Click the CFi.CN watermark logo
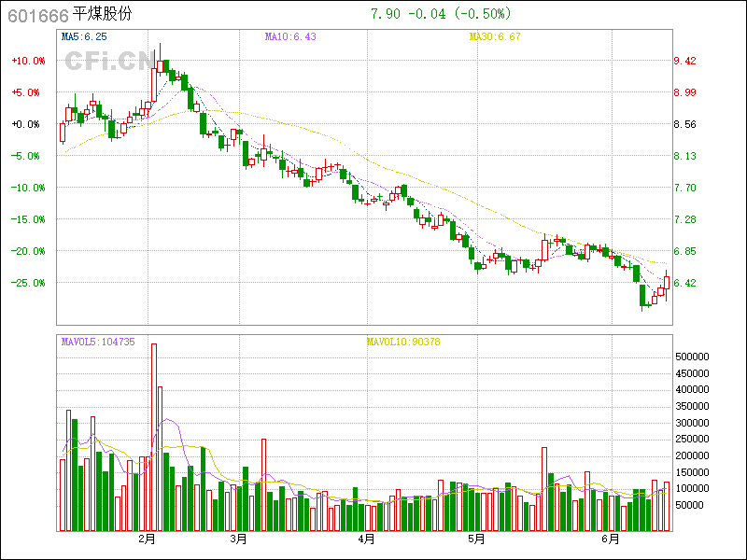This screenshot has height=560, width=747. [109, 61]
